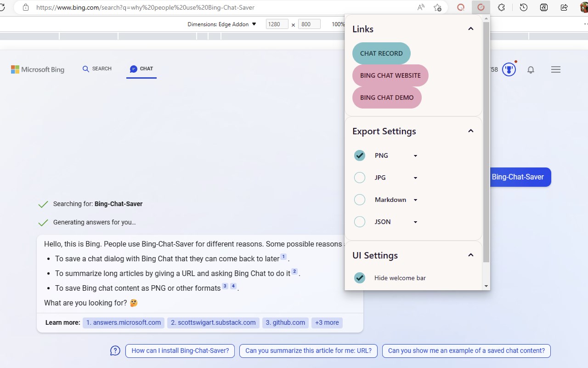Toggle the active Bing-Chat-Saver extension icon
Image resolution: width=588 pixels, height=368 pixels.
click(481, 7)
